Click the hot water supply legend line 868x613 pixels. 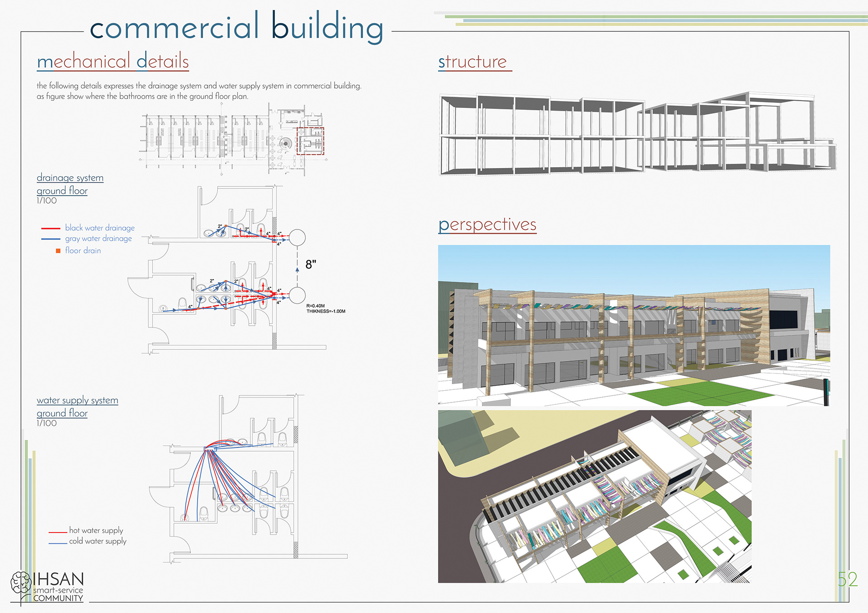pyautogui.click(x=58, y=532)
